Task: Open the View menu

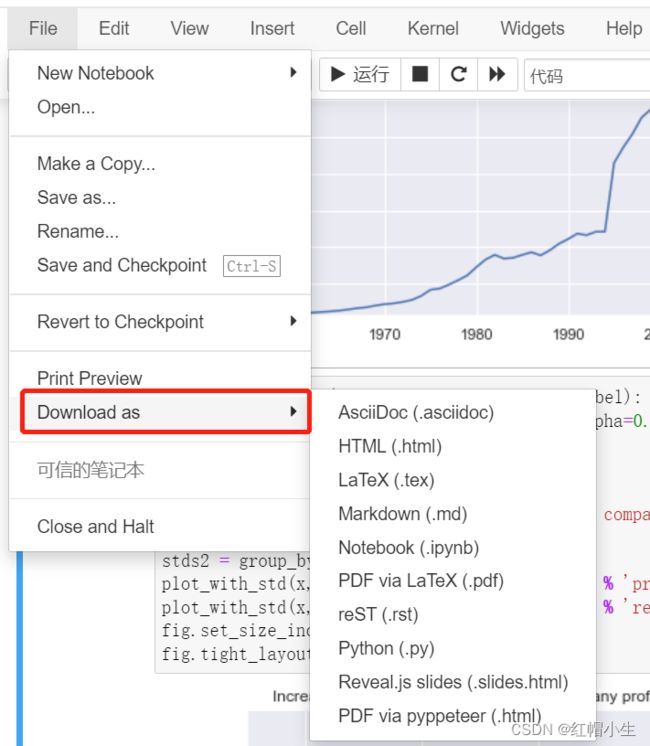Action: pyautogui.click(x=189, y=28)
